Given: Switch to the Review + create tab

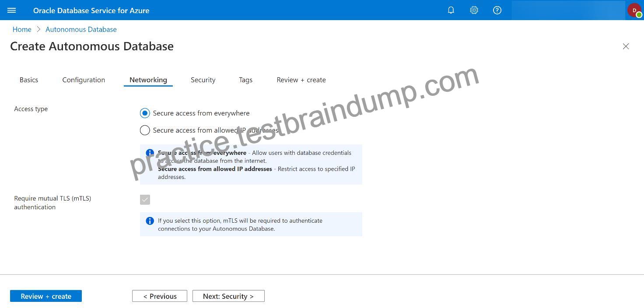Looking at the screenshot, I should [301, 80].
